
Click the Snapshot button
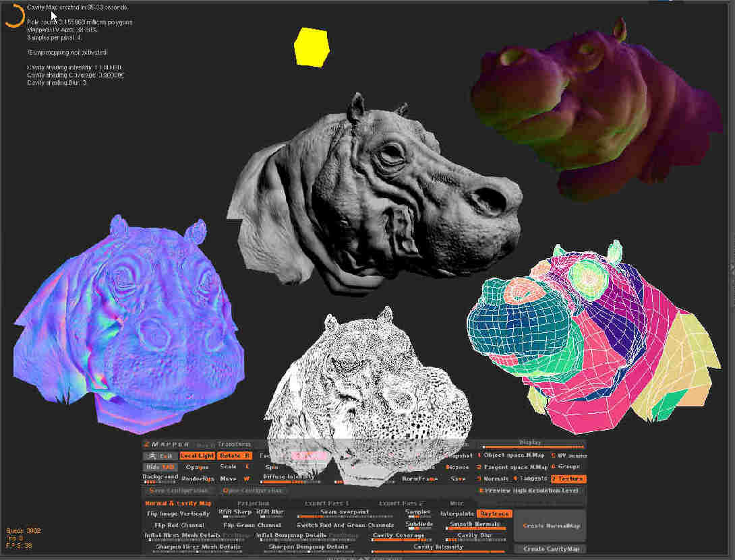(x=457, y=455)
